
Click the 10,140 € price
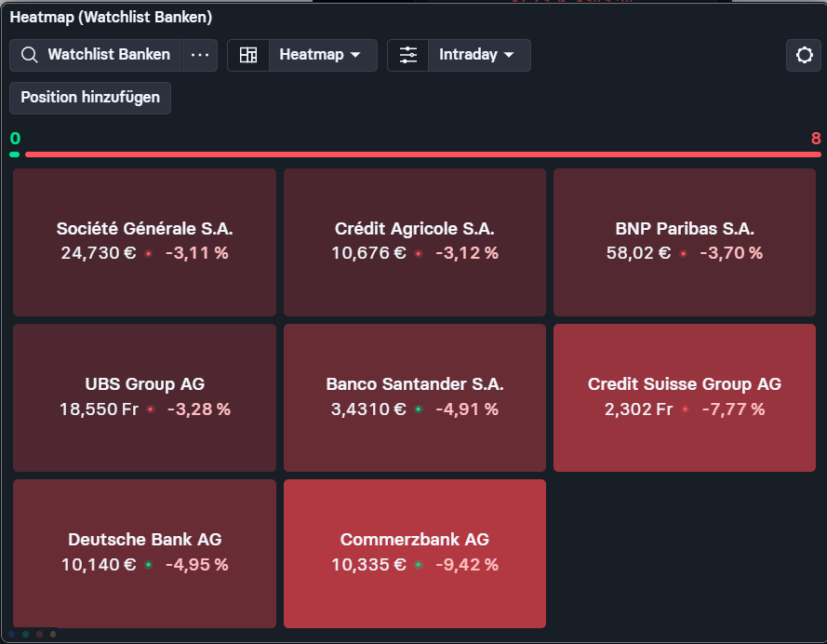coord(99,565)
